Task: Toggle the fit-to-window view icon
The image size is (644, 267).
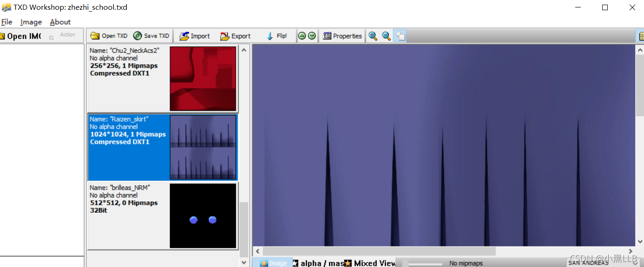Action: pyautogui.click(x=400, y=36)
